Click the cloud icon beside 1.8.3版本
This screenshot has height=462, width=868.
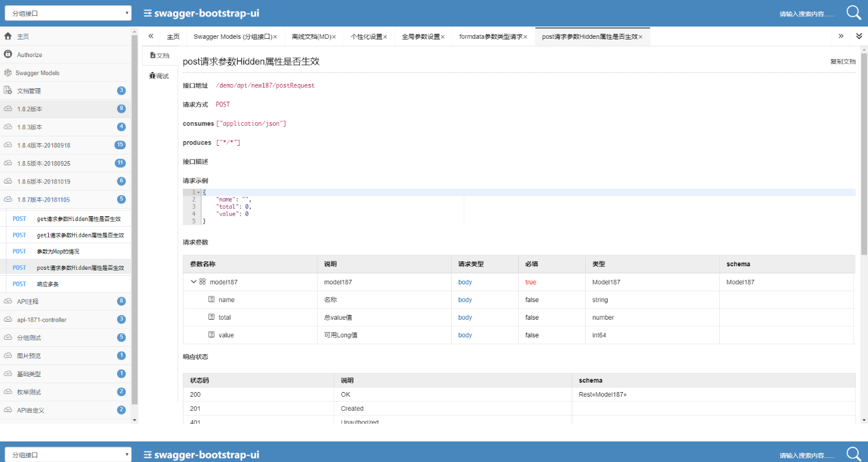click(x=8, y=127)
